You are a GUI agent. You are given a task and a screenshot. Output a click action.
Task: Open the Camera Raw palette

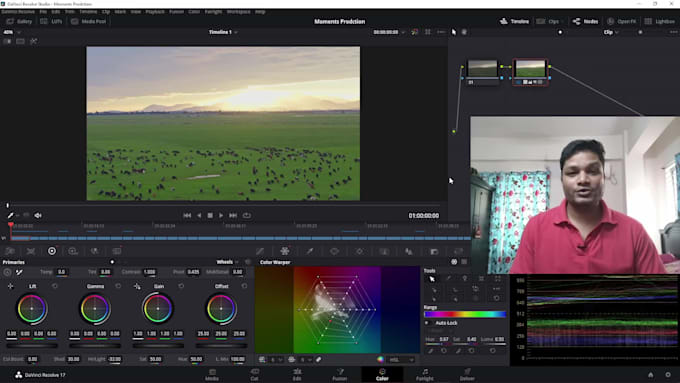point(10,251)
